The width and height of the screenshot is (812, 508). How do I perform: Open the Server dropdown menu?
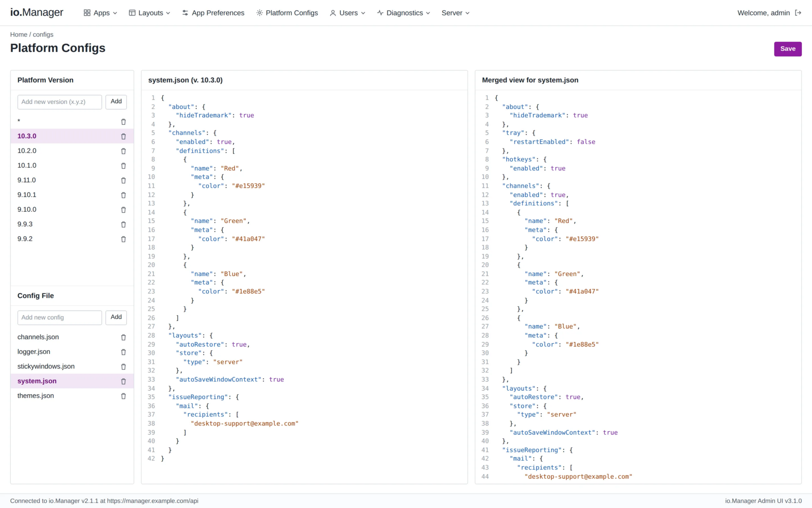coord(455,13)
